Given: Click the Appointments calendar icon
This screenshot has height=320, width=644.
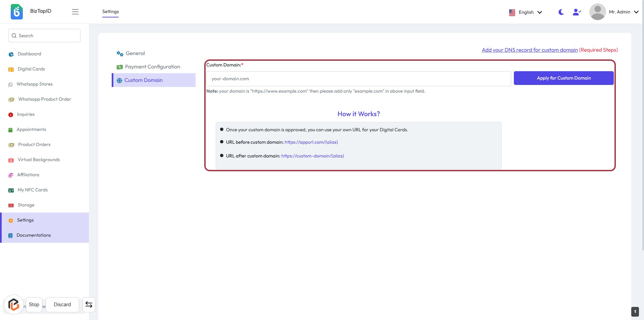Looking at the screenshot, I should pyautogui.click(x=10, y=130).
